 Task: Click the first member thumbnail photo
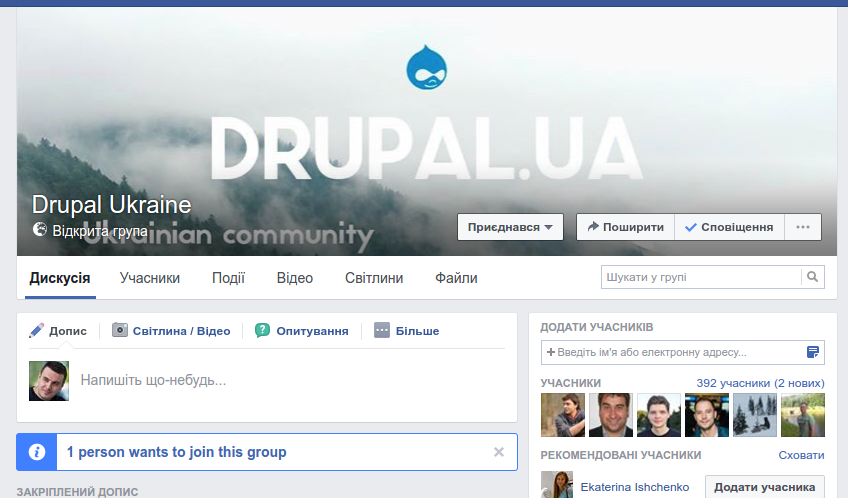click(562, 415)
